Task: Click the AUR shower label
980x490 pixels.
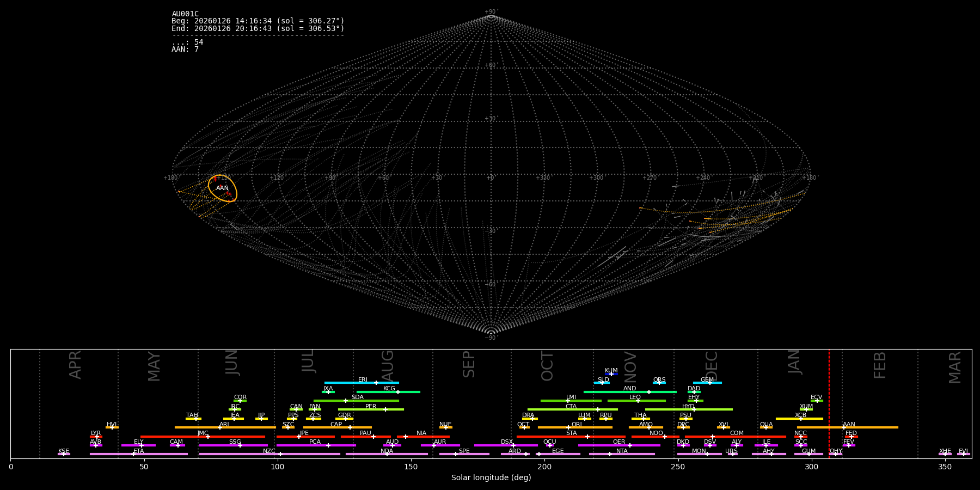Action: tap(440, 442)
